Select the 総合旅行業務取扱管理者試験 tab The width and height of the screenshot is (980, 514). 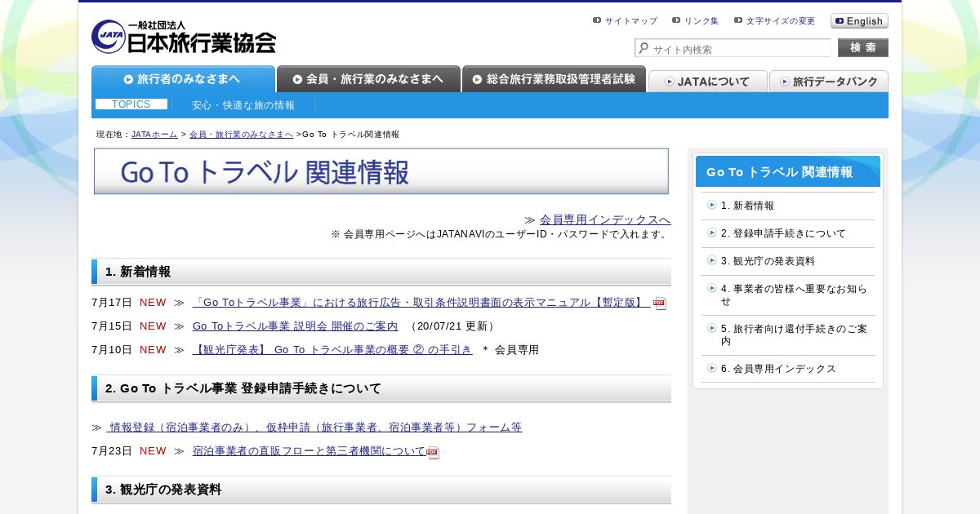pos(554,79)
